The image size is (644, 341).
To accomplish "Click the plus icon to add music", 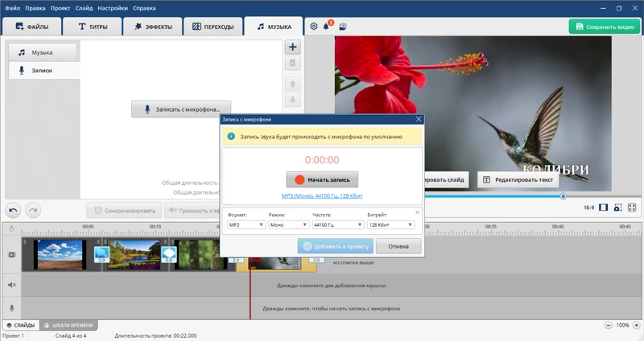I will click(293, 47).
